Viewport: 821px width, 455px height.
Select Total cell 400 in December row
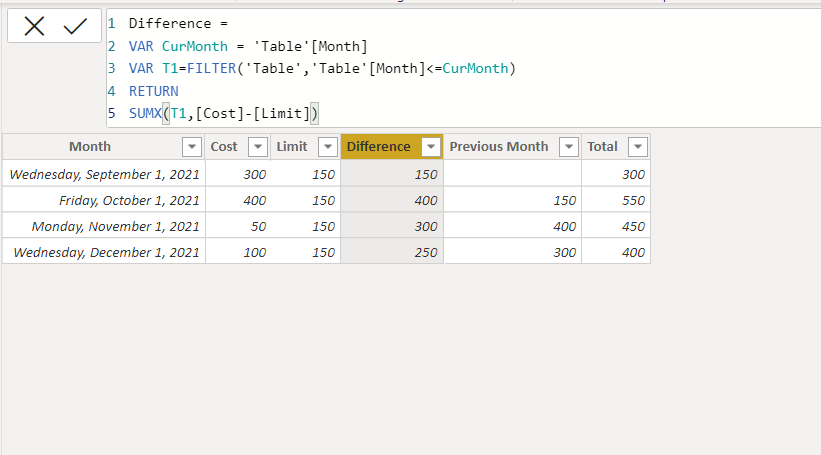point(616,252)
